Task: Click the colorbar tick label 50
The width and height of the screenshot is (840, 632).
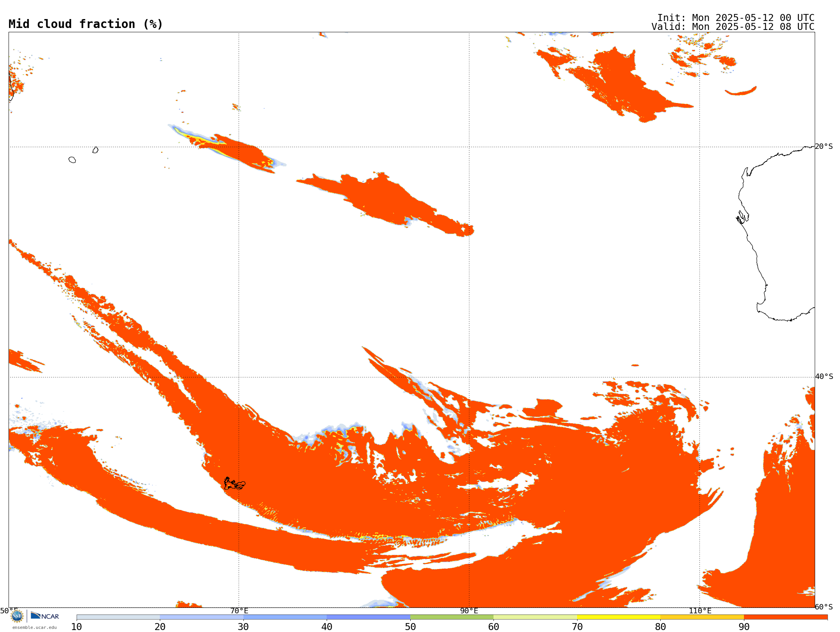Action: [410, 627]
